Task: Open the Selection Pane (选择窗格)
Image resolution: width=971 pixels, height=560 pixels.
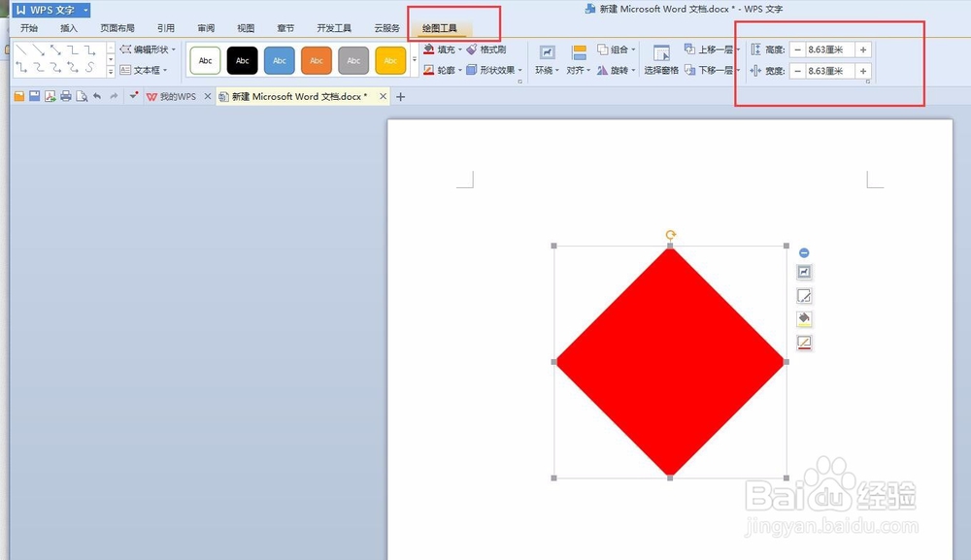Action: pyautogui.click(x=661, y=60)
